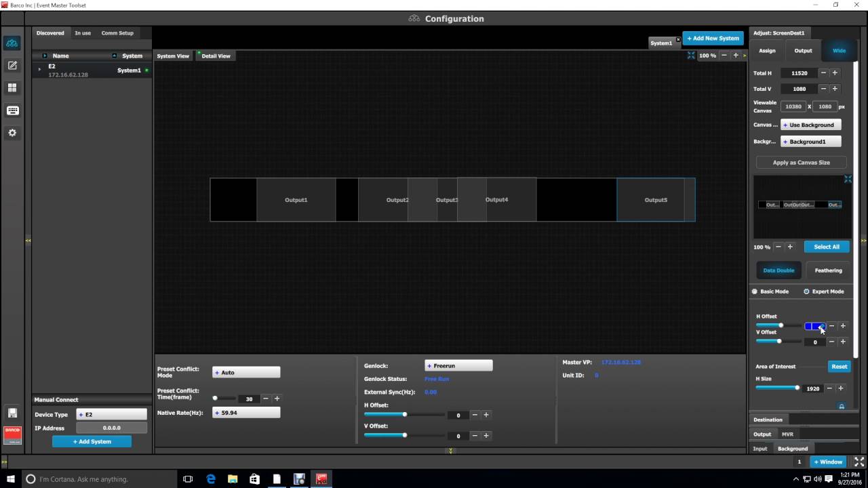Screen dimensions: 868x488
Task: Increase Total H with plus stepper
Action: (x=835, y=73)
